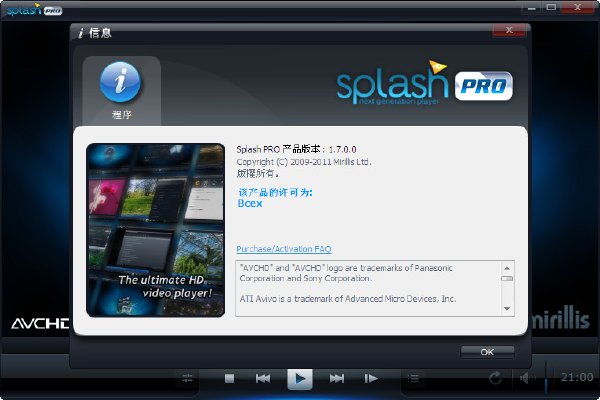Screen dimensions: 600x400
Task: Click the frame step forward button
Action: pos(371,379)
